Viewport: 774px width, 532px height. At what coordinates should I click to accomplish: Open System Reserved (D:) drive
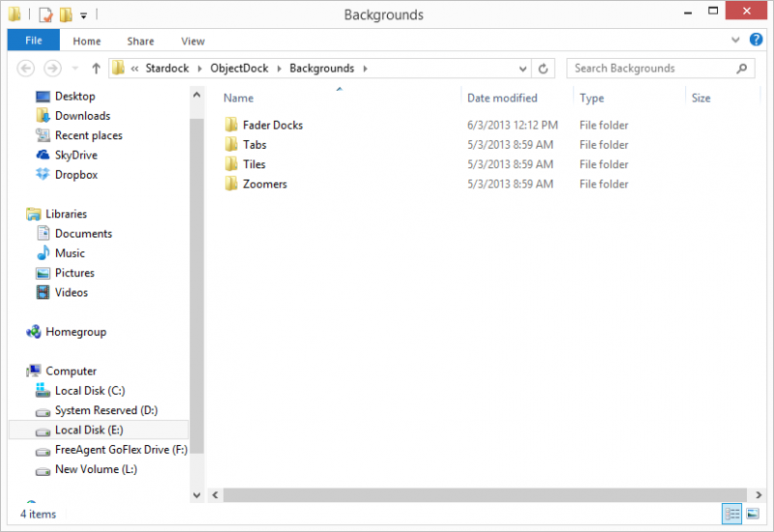(106, 410)
